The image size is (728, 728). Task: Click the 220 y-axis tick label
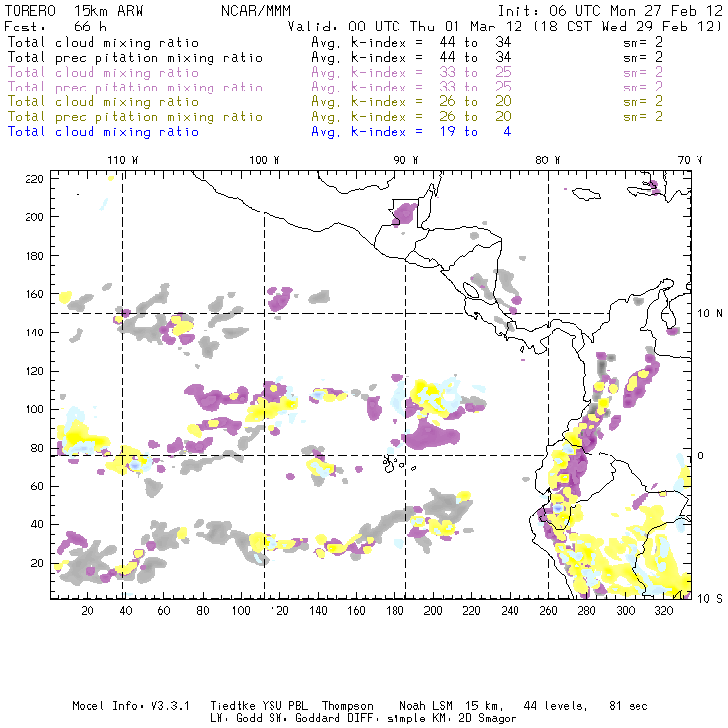(34, 179)
